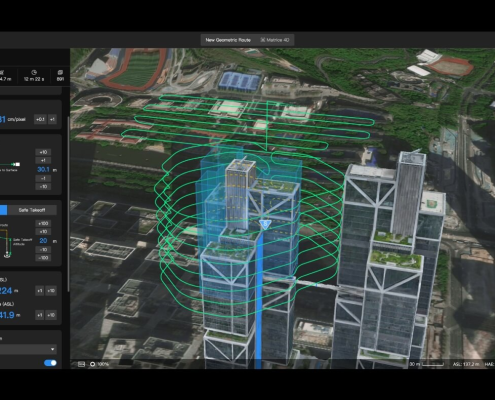Click the 20 m takeoff altitude value
The image size is (495, 400).
tap(43, 241)
